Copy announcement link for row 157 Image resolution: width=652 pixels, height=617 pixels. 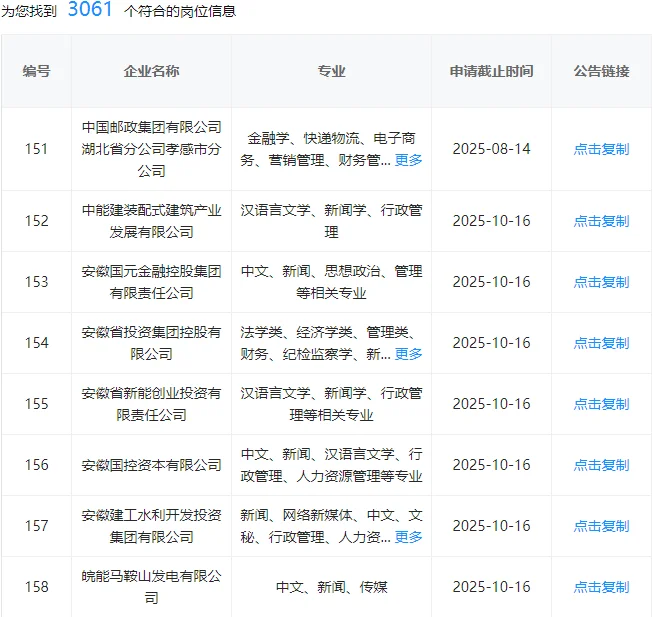(x=601, y=526)
